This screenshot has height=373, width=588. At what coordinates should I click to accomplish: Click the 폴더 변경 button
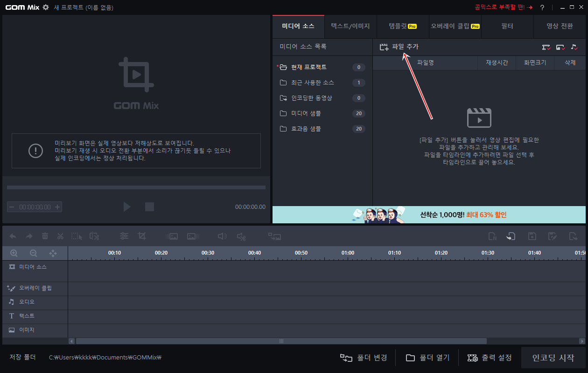(x=364, y=358)
